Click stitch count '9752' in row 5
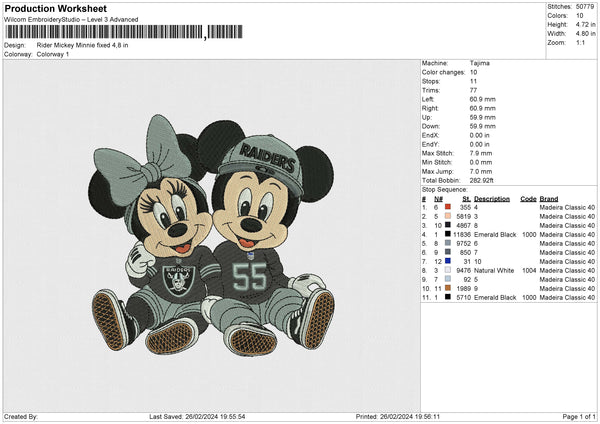 [x=464, y=243]
